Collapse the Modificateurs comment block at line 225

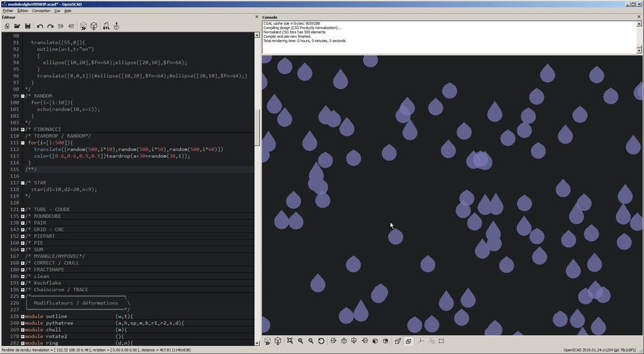click(23, 296)
